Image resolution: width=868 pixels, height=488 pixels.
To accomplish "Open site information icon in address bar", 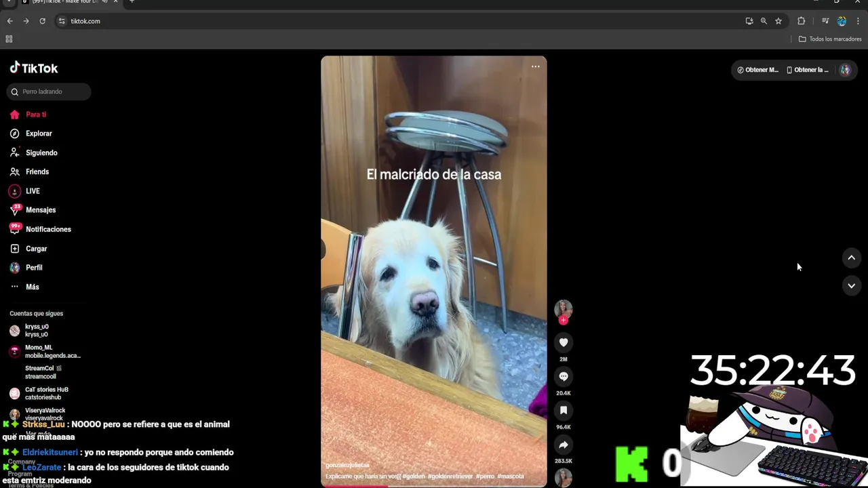I will tap(62, 21).
